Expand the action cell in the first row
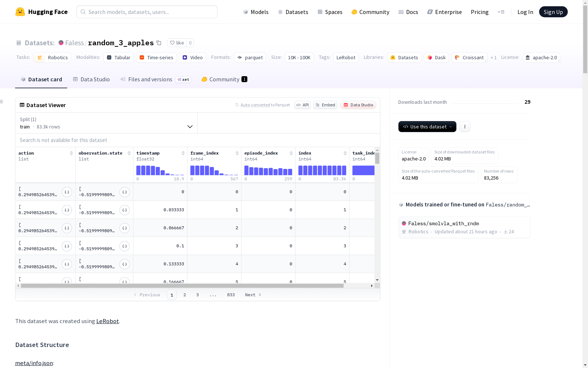Screen dimensions: 588x368 coord(67,192)
